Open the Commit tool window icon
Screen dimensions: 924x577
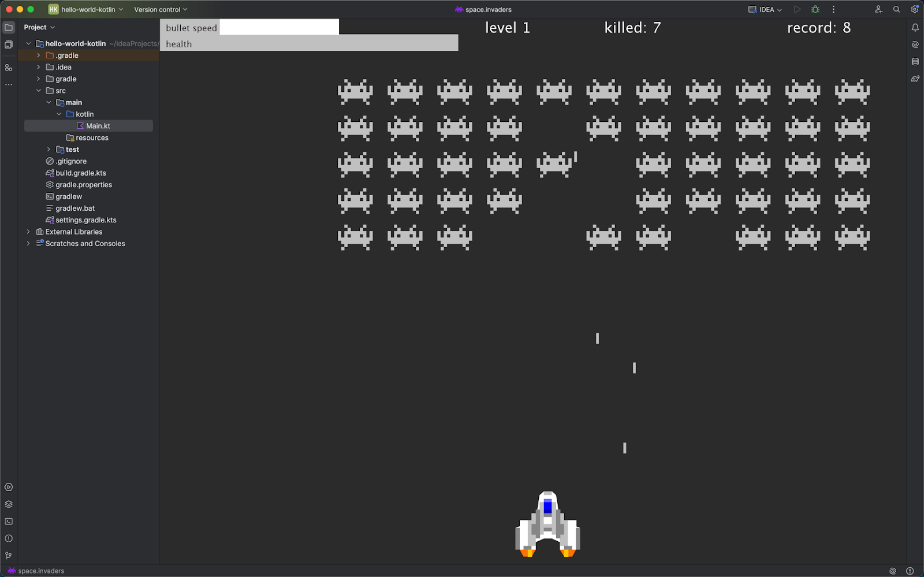coord(9,44)
